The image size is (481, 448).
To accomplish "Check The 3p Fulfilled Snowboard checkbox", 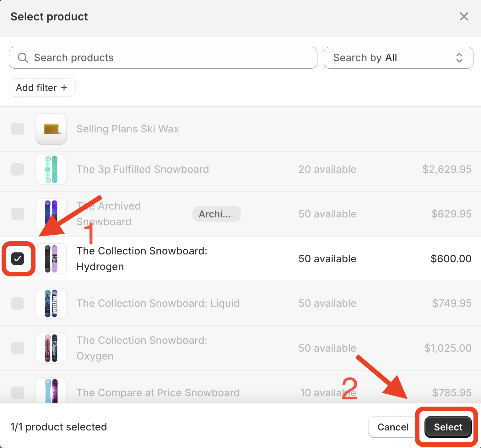I will 18,169.
